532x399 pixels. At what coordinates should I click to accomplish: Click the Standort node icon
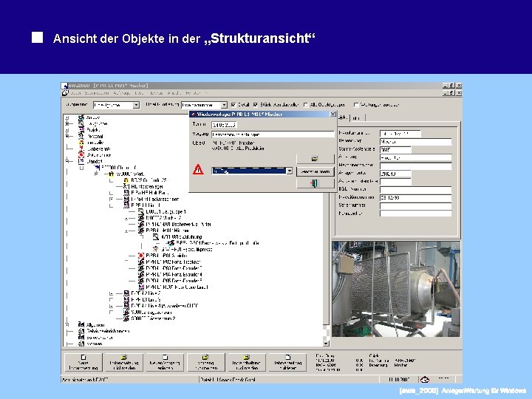point(81,161)
